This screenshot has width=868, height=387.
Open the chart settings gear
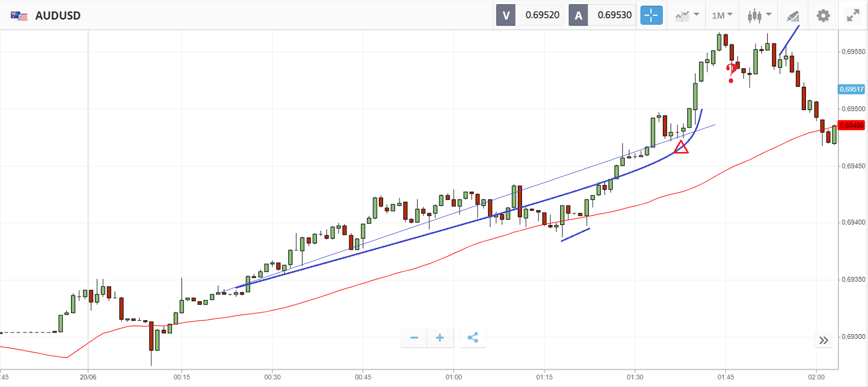point(823,15)
